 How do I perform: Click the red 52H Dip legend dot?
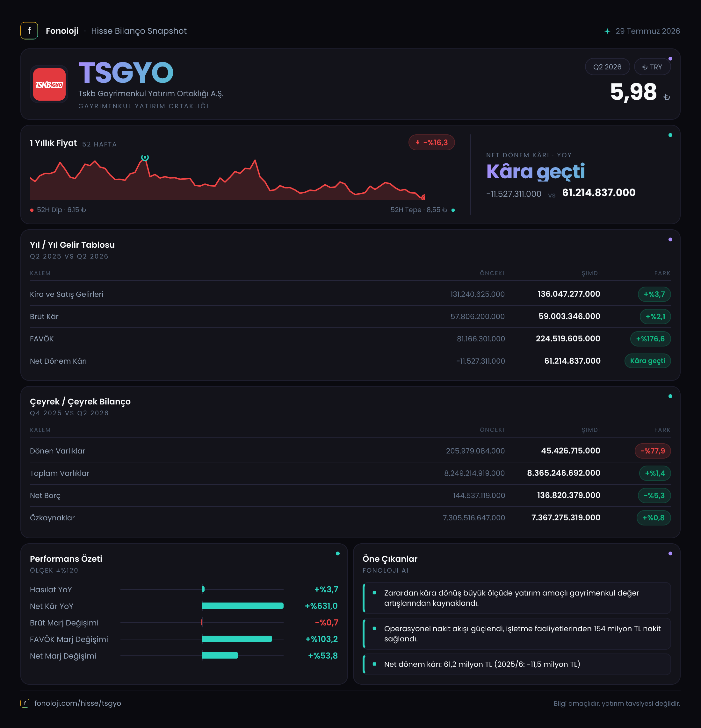[32, 210]
